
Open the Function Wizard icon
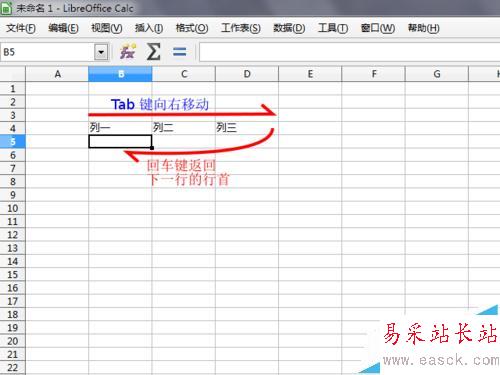[128, 52]
